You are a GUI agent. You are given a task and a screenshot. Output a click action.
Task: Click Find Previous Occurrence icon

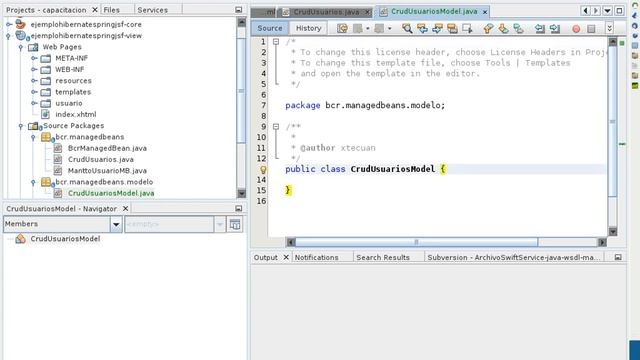[x=422, y=28]
